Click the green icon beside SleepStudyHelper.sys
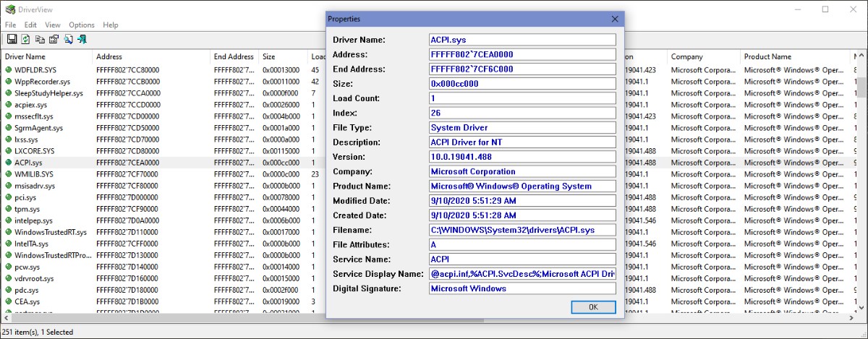This screenshot has width=868, height=339. pos(9,93)
